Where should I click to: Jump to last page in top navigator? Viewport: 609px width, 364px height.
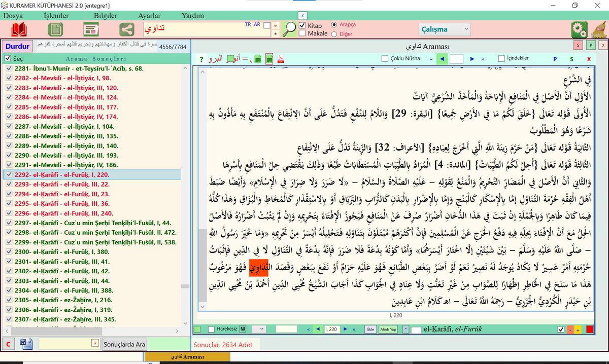click(483, 59)
